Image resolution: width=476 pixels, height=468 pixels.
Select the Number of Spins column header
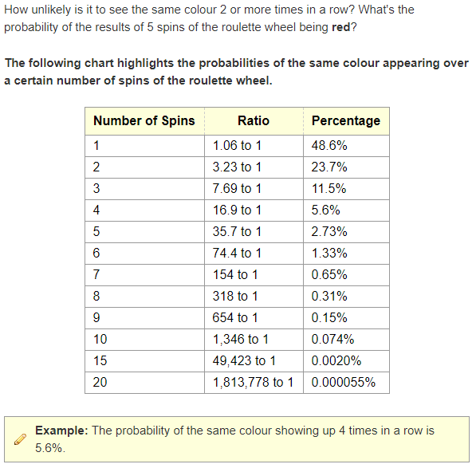[144, 121]
